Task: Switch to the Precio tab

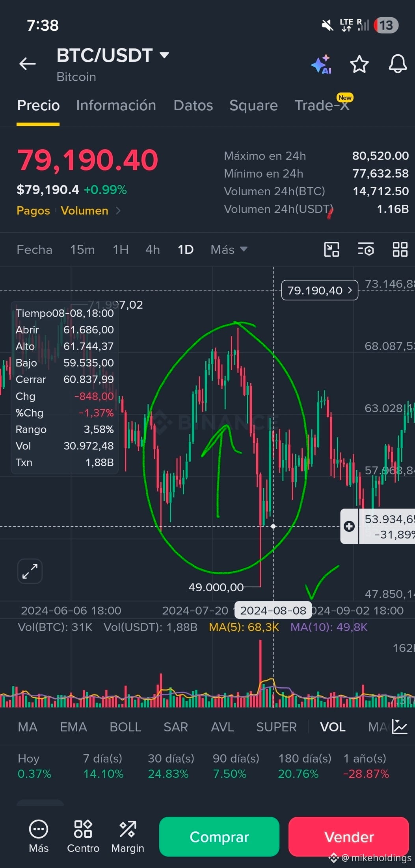Action: pyautogui.click(x=38, y=105)
